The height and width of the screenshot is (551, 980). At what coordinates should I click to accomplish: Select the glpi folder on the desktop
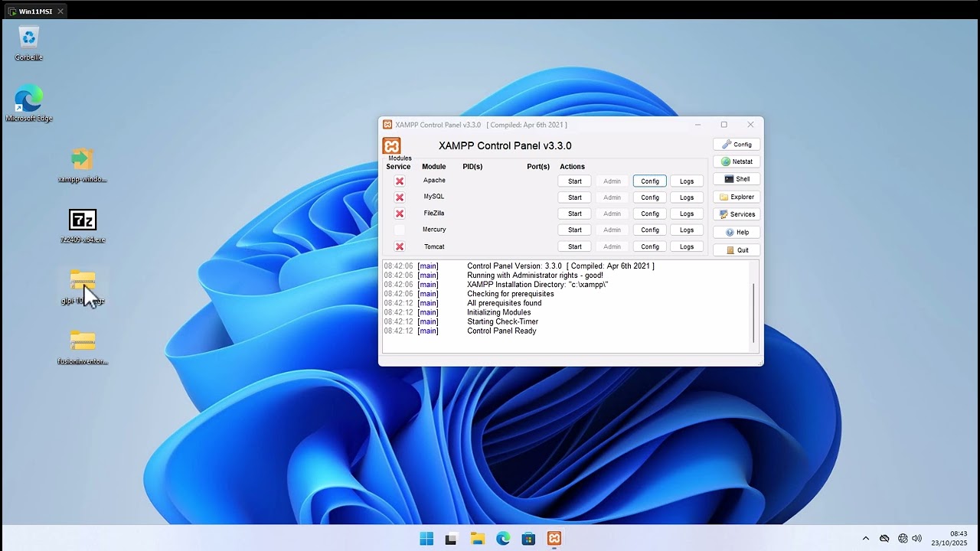point(83,287)
